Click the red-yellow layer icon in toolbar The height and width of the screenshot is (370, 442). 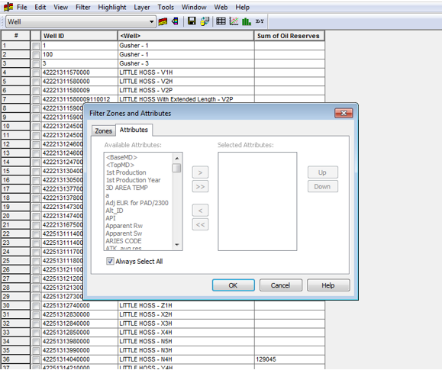163,22
